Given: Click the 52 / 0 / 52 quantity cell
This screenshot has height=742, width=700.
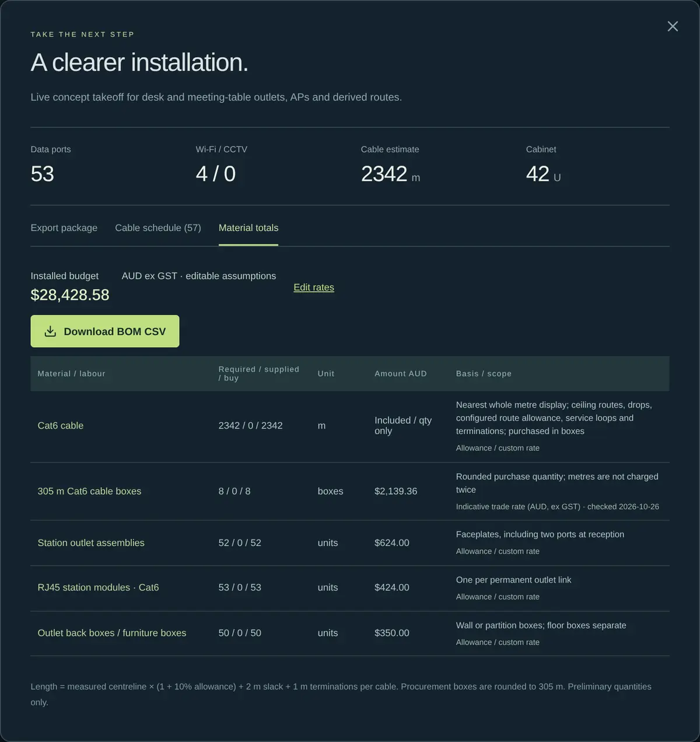Looking at the screenshot, I should pyautogui.click(x=240, y=542).
